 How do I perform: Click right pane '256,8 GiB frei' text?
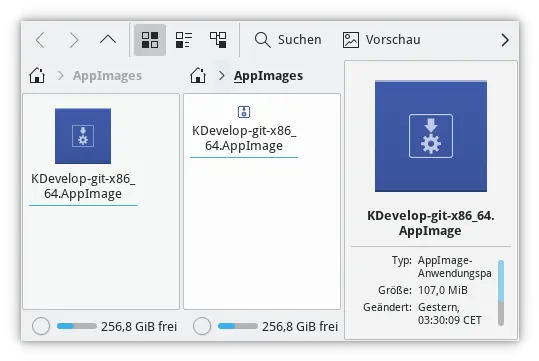tap(300, 326)
